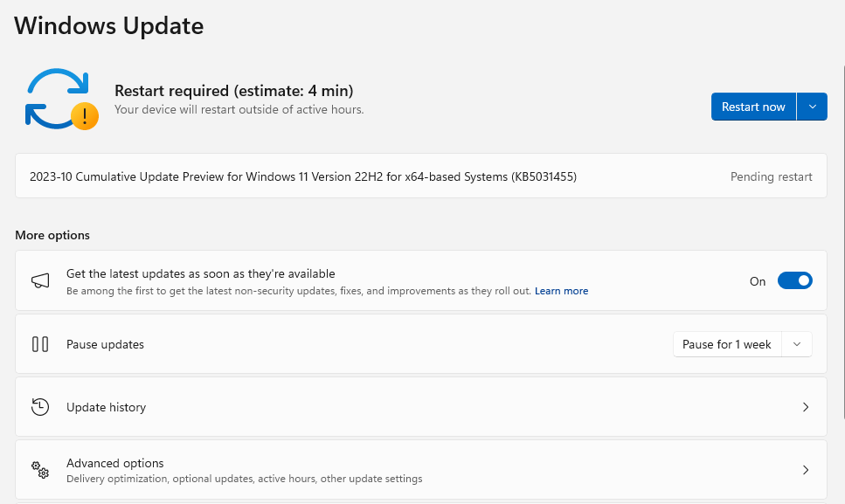Click the 'Pending restart' status text
Viewport: 845px width, 504px height.
(x=772, y=176)
